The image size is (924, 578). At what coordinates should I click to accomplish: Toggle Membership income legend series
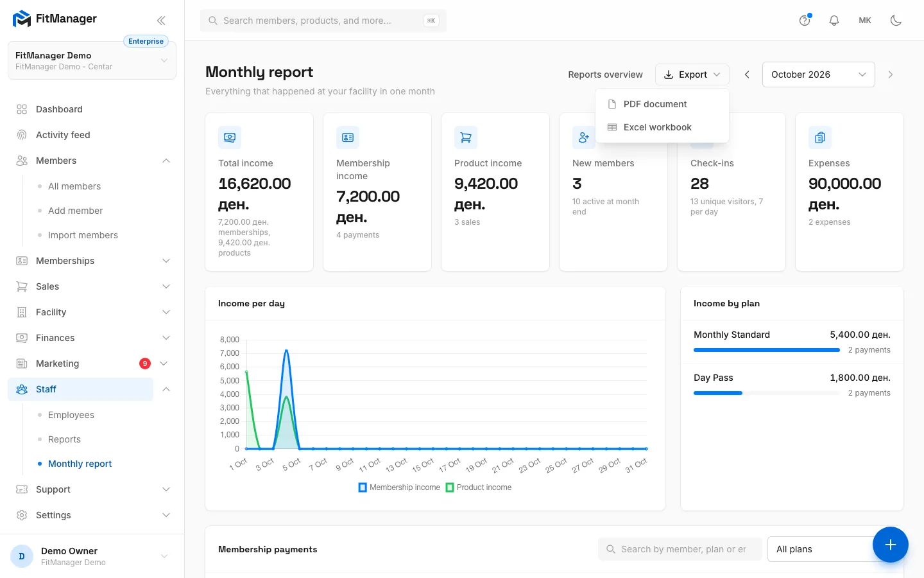[x=399, y=487]
